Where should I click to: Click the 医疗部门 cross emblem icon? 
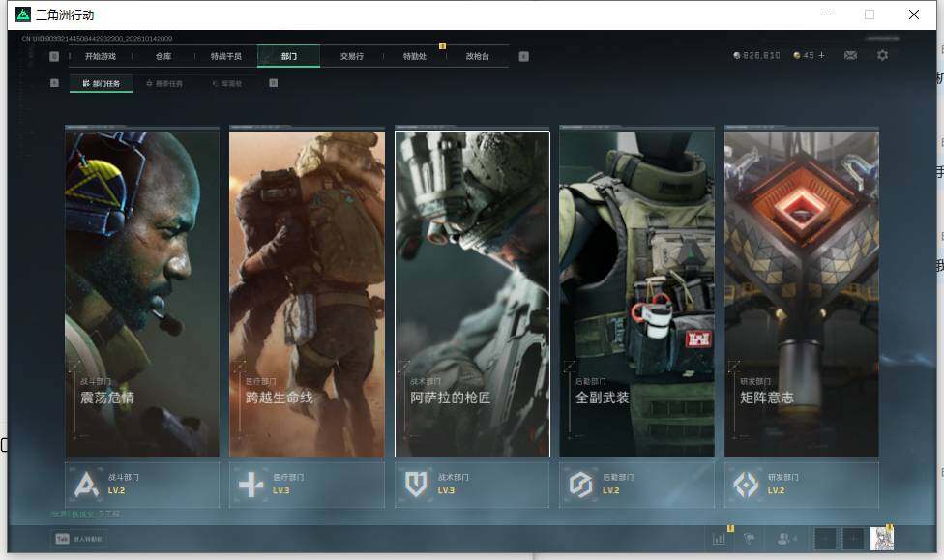pyautogui.click(x=251, y=485)
